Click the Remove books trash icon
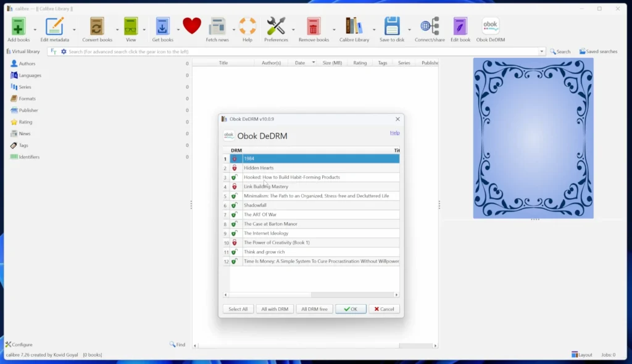Screen dimensions: 632x364 (x=314, y=27)
